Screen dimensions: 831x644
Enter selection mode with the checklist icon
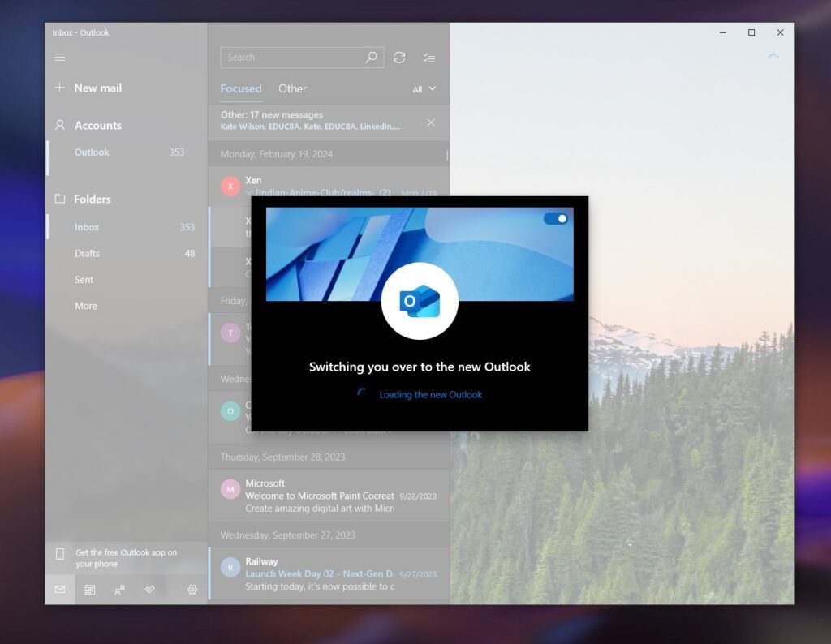click(429, 58)
